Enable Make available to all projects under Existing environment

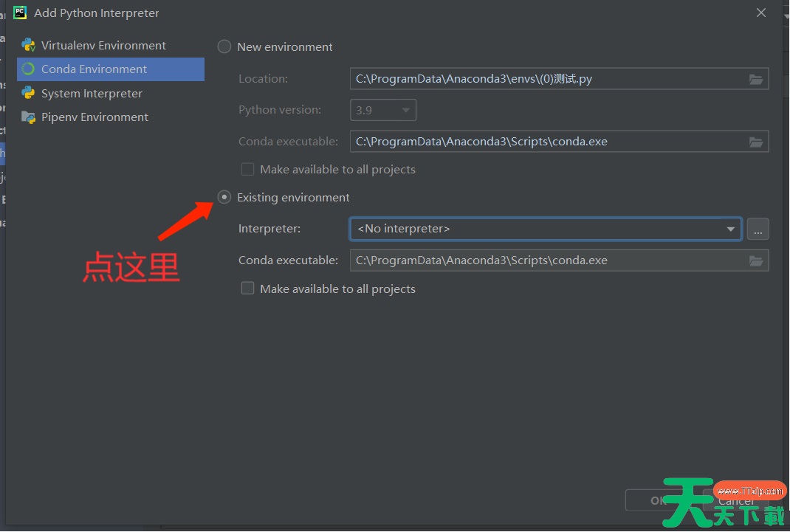tap(247, 289)
